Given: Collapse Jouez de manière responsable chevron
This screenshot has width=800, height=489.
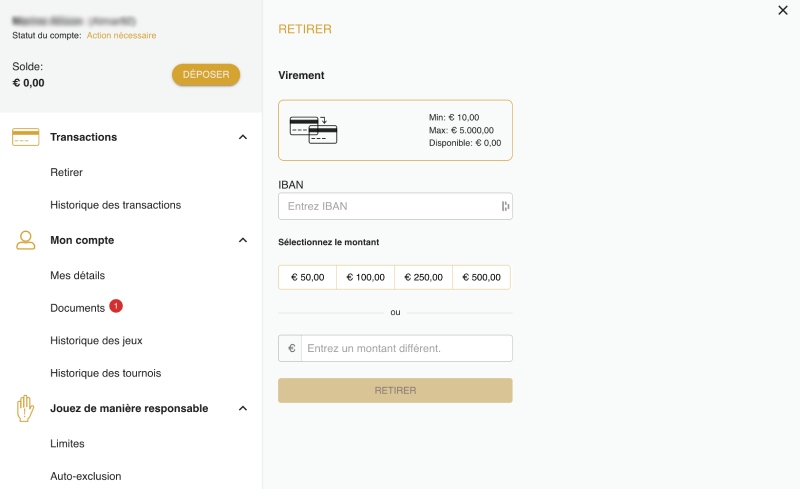Looking at the screenshot, I should pos(243,408).
